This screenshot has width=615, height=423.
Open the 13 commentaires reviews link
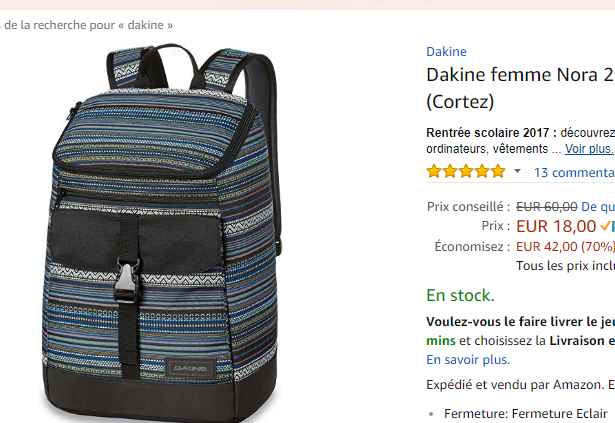[574, 172]
